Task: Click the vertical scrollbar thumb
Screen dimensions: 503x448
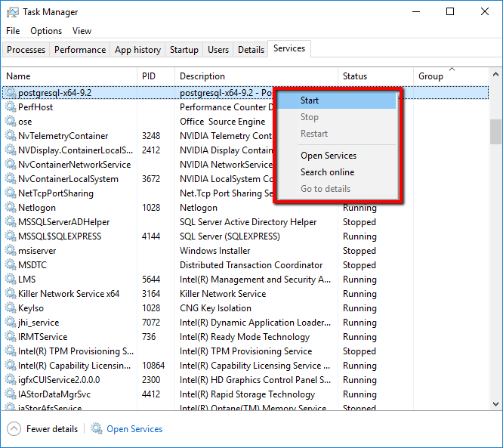Action: point(495,131)
